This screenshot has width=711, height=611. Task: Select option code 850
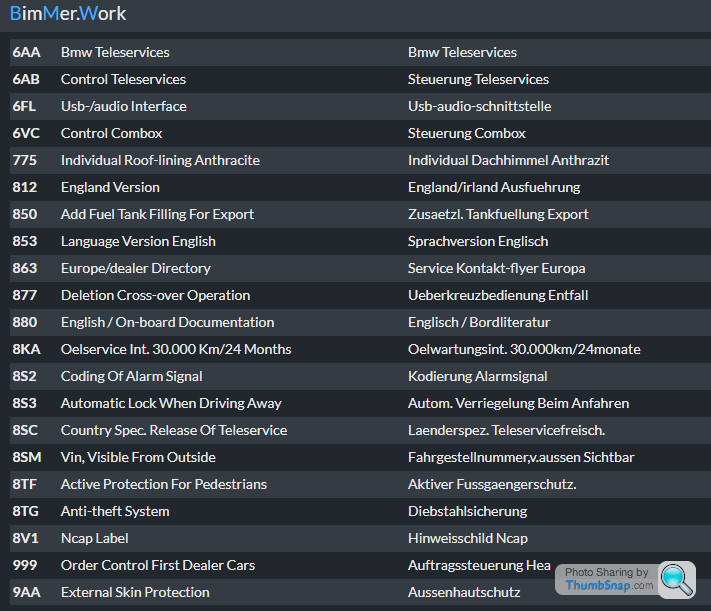point(24,214)
